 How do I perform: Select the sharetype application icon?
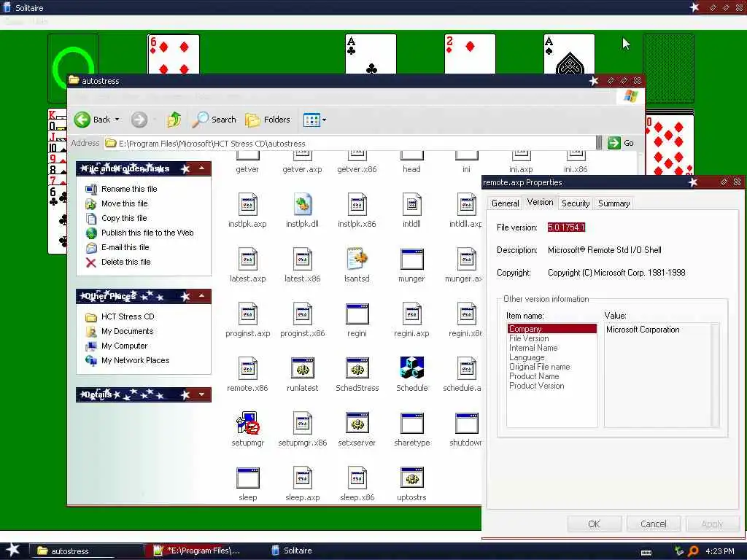click(x=412, y=423)
